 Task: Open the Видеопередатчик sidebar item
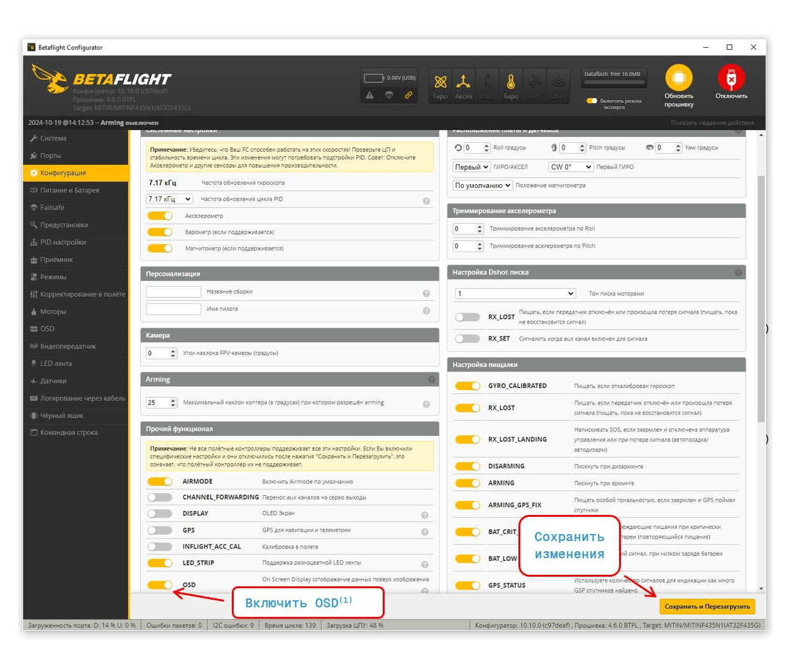(x=76, y=346)
